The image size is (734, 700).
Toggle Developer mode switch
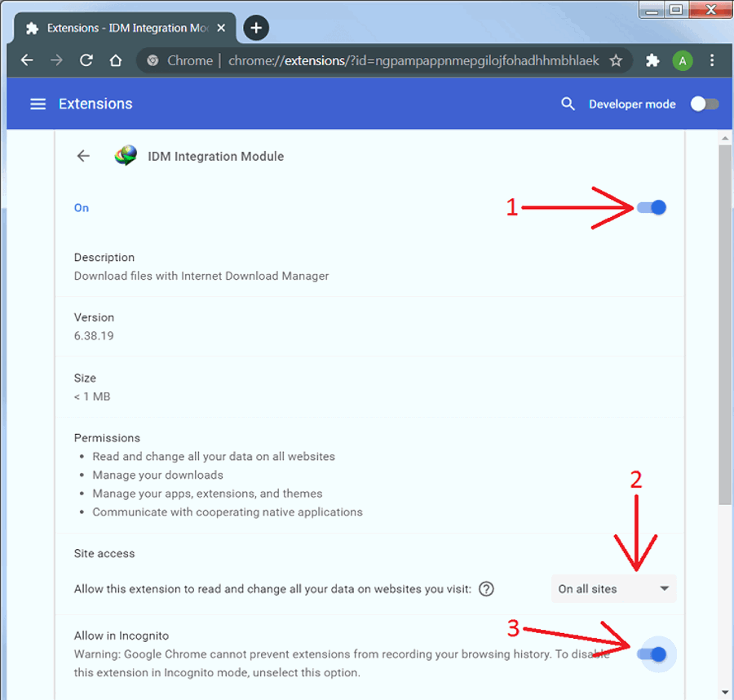point(705,104)
